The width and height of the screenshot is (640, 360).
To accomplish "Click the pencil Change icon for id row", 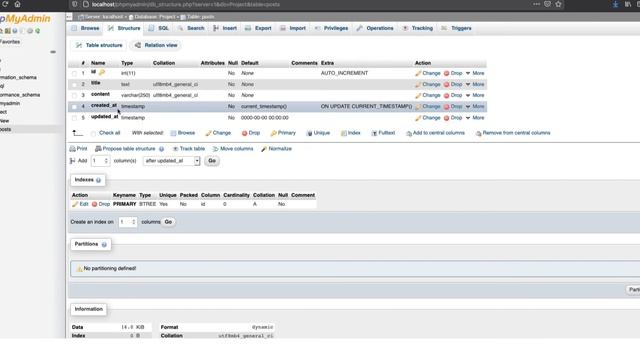I will pyautogui.click(x=418, y=73).
